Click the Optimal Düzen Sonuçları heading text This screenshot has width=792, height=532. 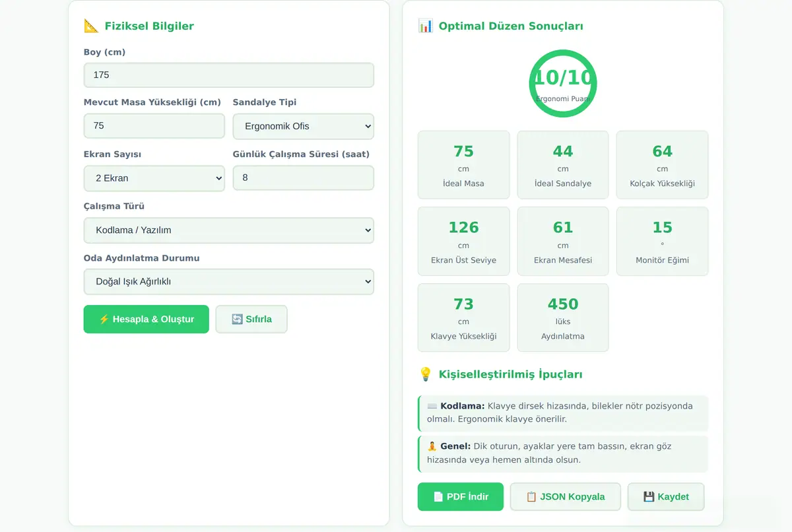(511, 26)
